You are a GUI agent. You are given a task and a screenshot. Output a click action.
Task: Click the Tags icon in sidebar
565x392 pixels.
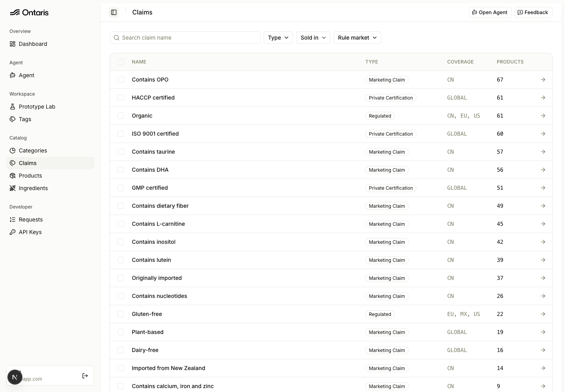click(13, 119)
